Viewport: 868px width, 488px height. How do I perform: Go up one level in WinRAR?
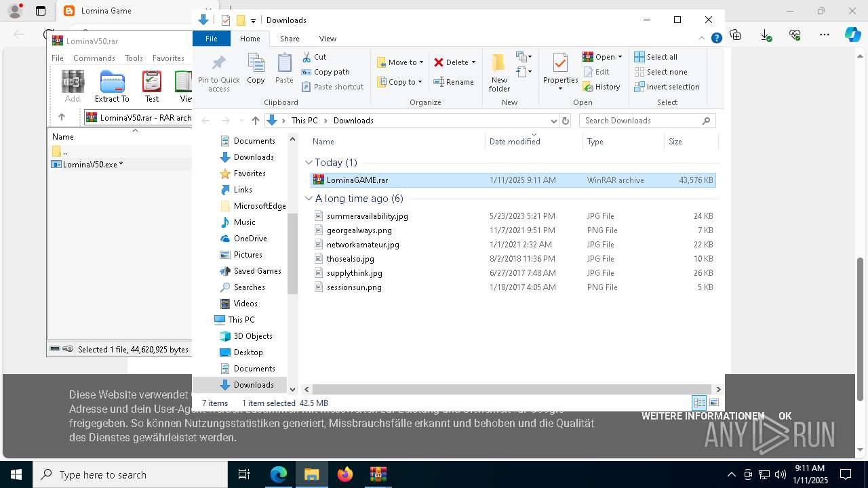(x=62, y=117)
